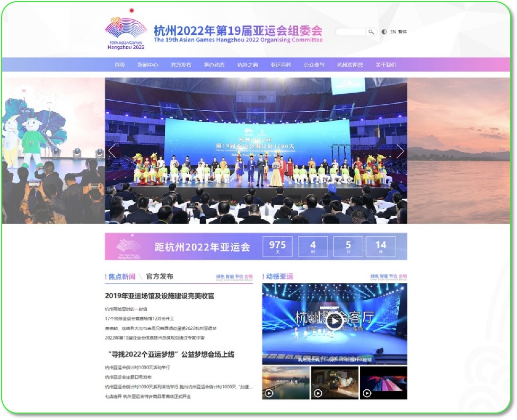517x420 pixels.
Task: Click the 距杭州2022年亚运会 countdown banner text
Action: (202, 247)
